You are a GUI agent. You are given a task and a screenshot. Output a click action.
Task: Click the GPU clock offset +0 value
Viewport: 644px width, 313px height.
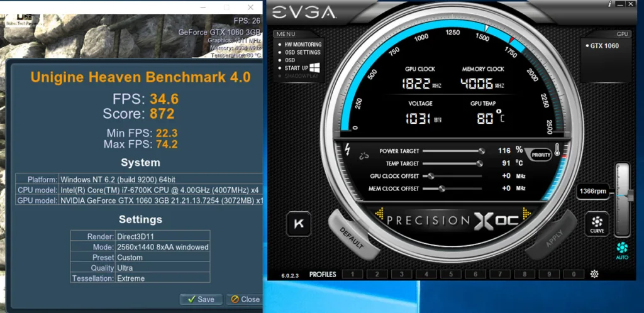pos(506,176)
